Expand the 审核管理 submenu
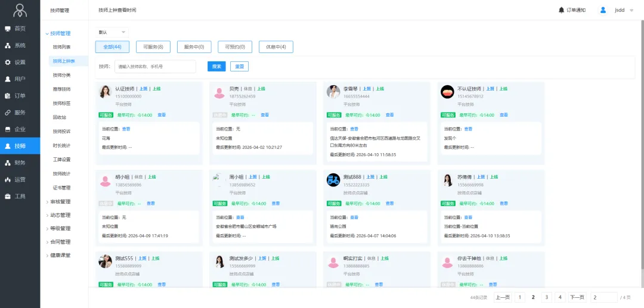Image resolution: width=644 pixels, height=308 pixels. point(60,202)
